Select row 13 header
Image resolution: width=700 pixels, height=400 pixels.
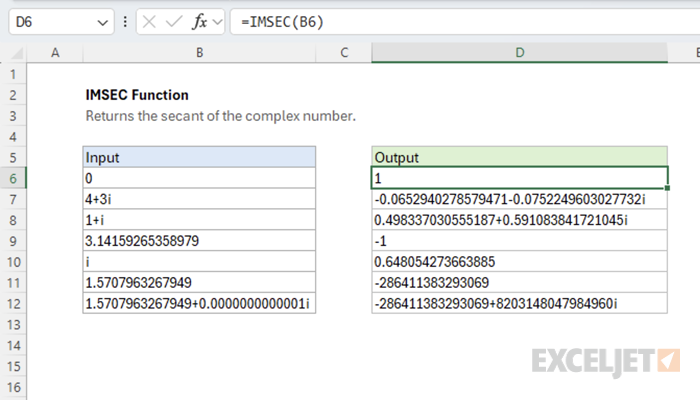pyautogui.click(x=13, y=325)
